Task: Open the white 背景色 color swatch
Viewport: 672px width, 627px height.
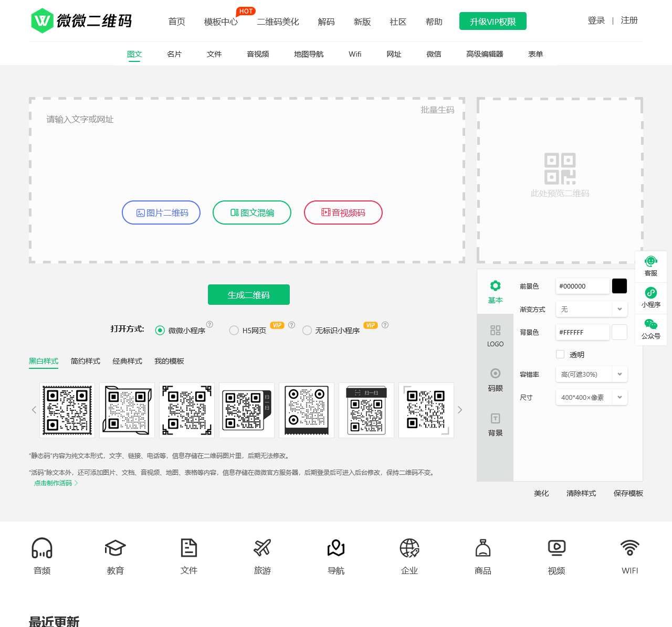Action: [619, 332]
